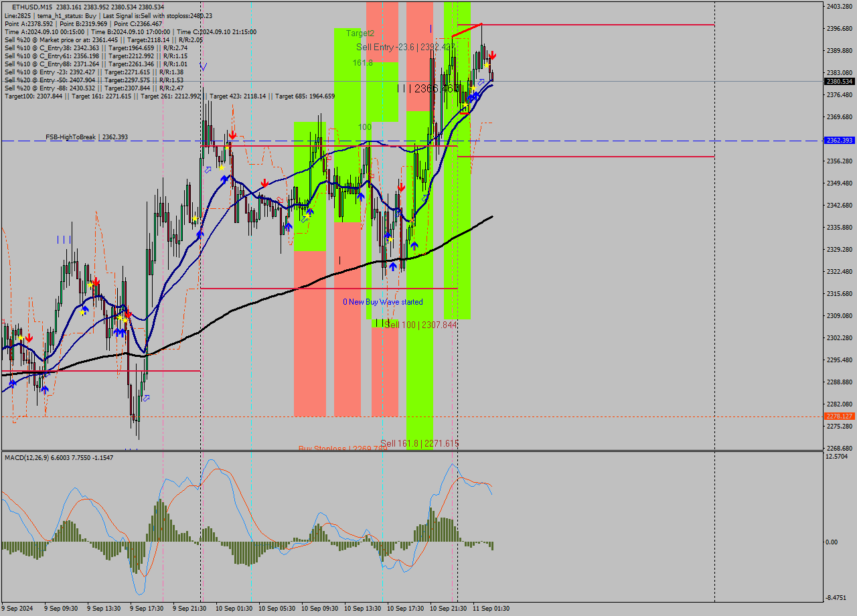
Task: Click the 100 Fibonacci level label
Action: [x=364, y=127]
